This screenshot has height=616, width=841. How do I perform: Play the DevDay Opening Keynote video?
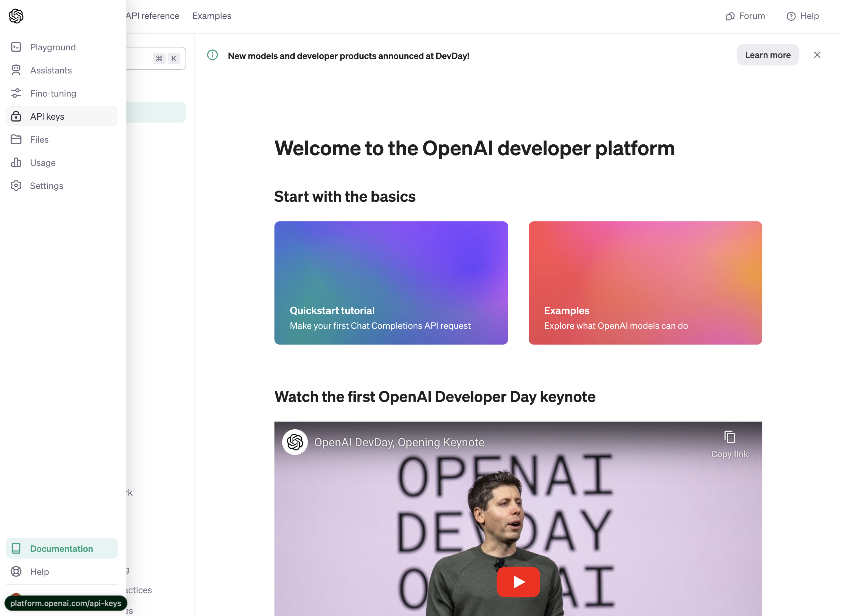(518, 582)
